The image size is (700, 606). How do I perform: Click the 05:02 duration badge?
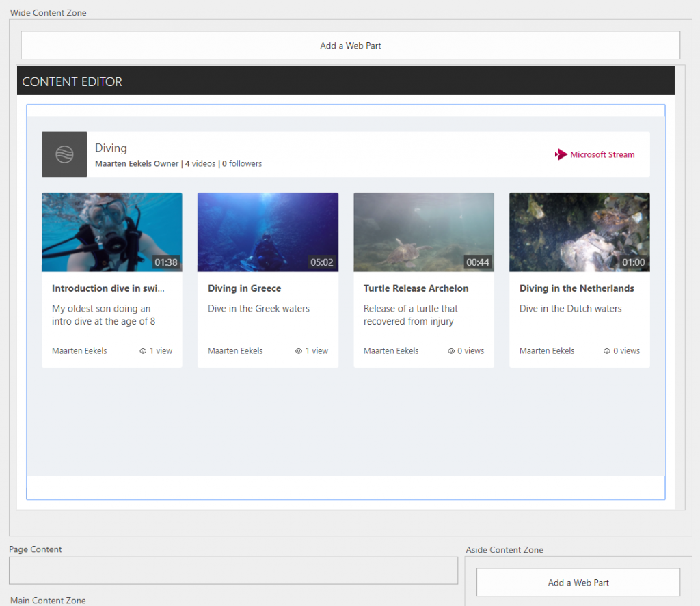point(322,262)
